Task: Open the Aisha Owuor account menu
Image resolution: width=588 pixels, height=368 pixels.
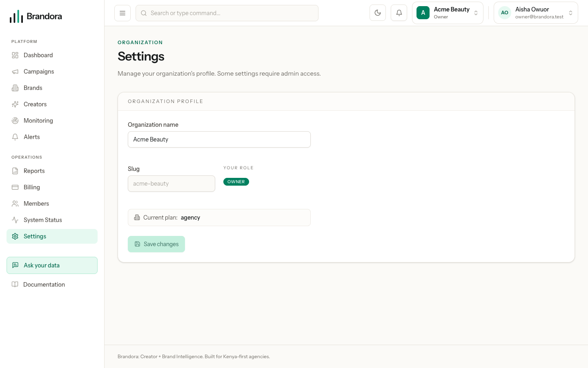Action: (x=536, y=13)
